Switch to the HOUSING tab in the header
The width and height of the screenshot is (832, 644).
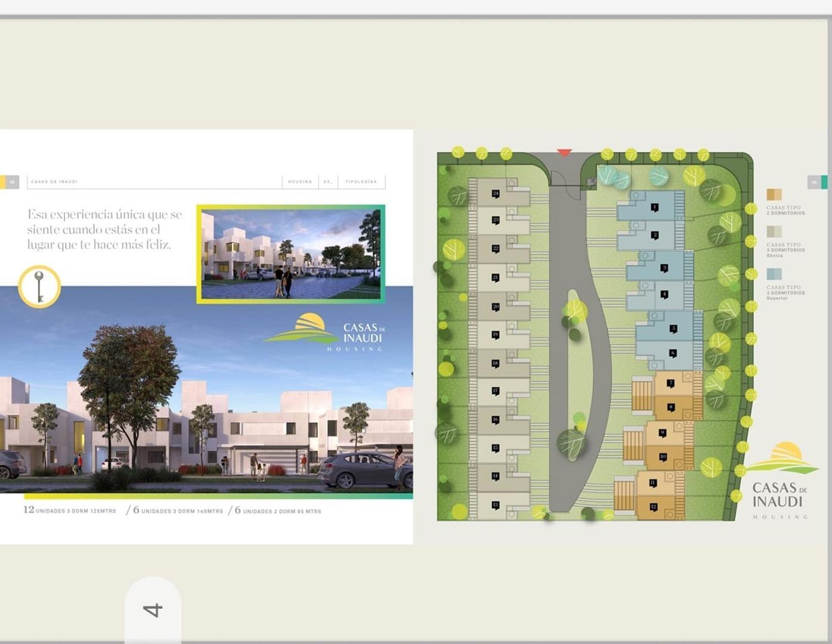pyautogui.click(x=300, y=181)
